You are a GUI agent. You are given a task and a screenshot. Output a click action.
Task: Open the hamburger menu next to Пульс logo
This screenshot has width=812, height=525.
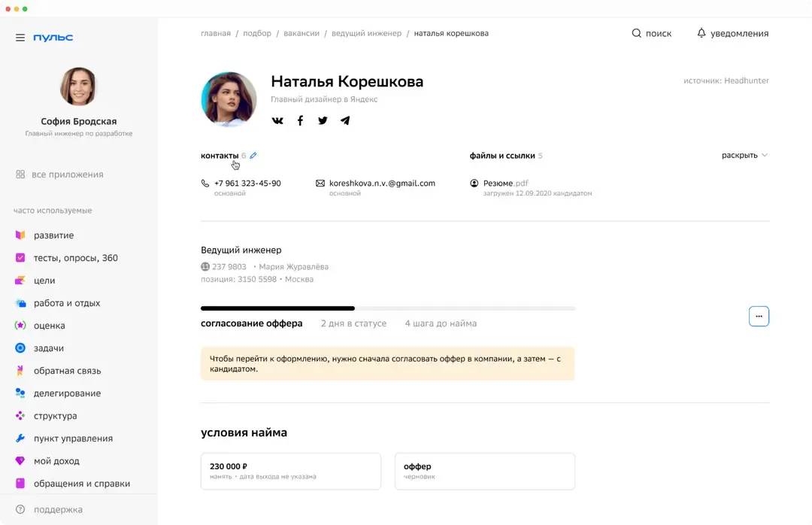(20, 38)
